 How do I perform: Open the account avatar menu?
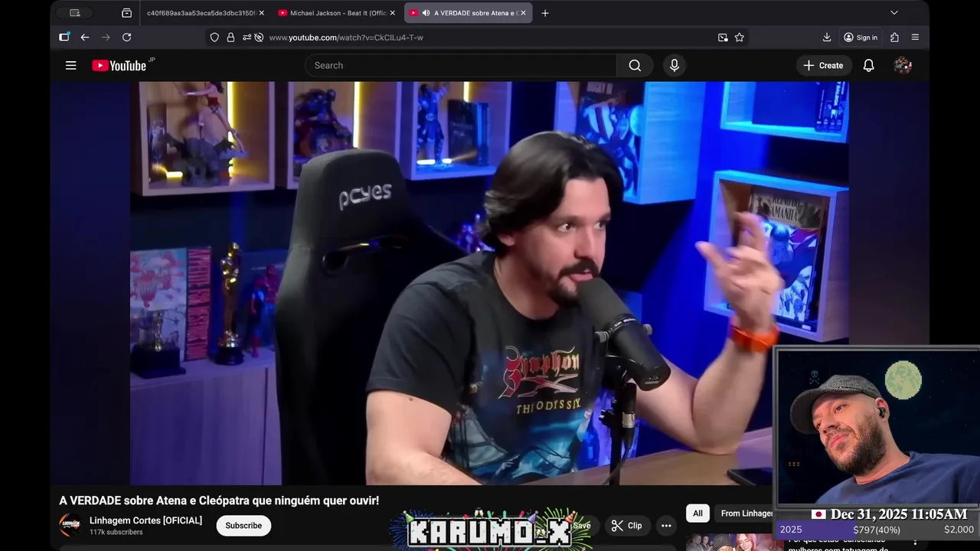(903, 66)
